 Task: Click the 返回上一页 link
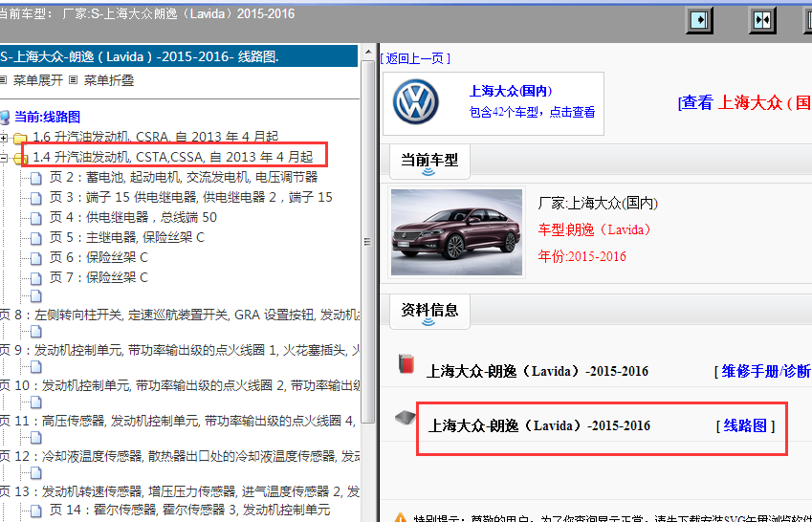point(415,59)
